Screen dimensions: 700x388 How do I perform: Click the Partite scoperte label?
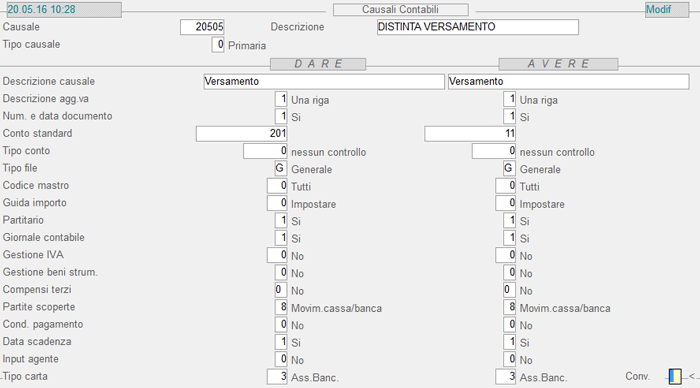[x=39, y=307]
